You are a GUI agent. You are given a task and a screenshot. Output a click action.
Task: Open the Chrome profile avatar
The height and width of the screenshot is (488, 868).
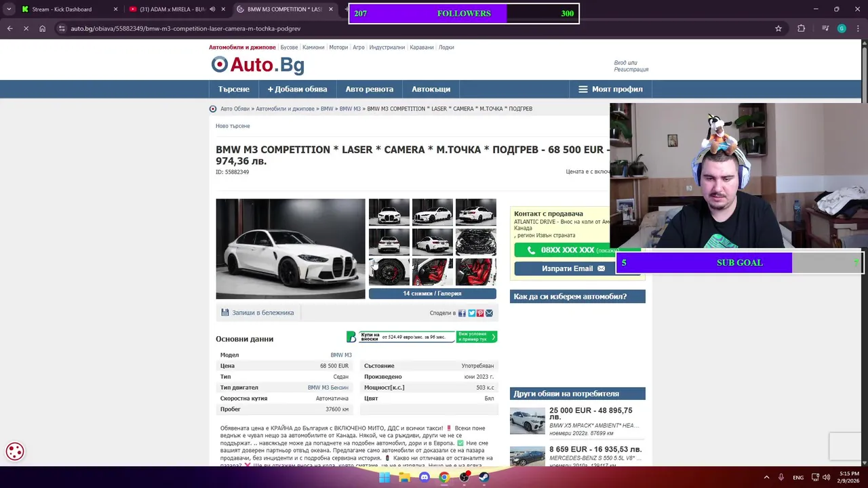click(842, 28)
